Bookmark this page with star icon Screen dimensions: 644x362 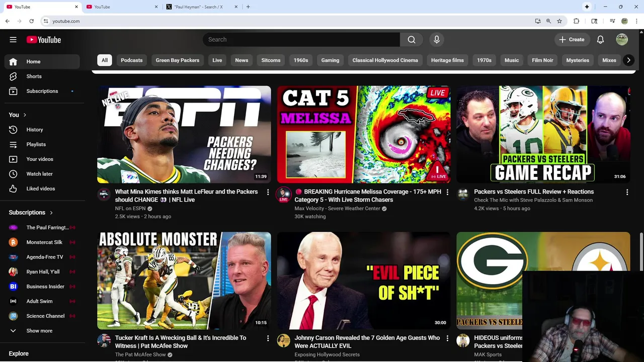tap(559, 21)
